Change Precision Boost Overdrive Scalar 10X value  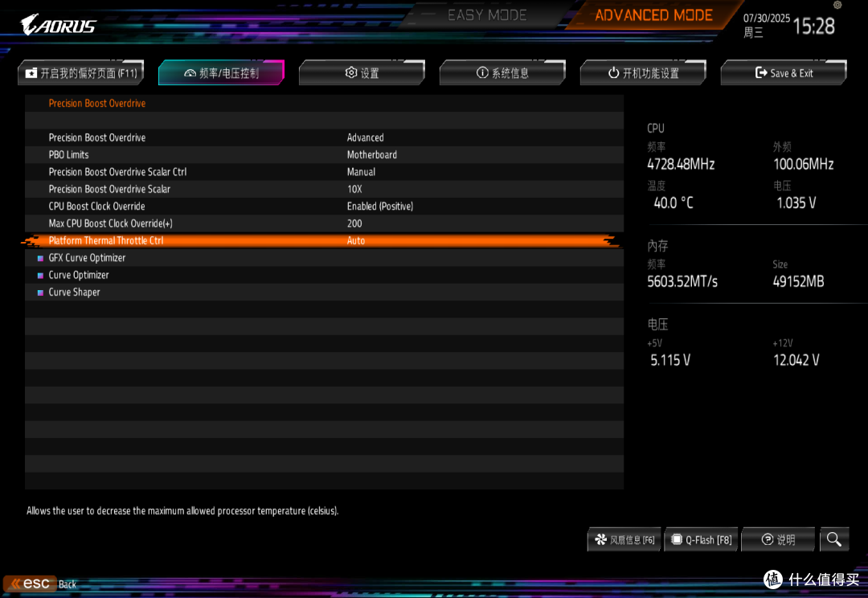click(354, 189)
